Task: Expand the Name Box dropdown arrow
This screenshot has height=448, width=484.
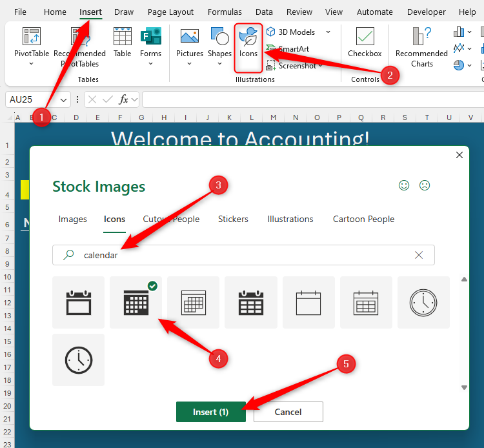Action: 64,99
